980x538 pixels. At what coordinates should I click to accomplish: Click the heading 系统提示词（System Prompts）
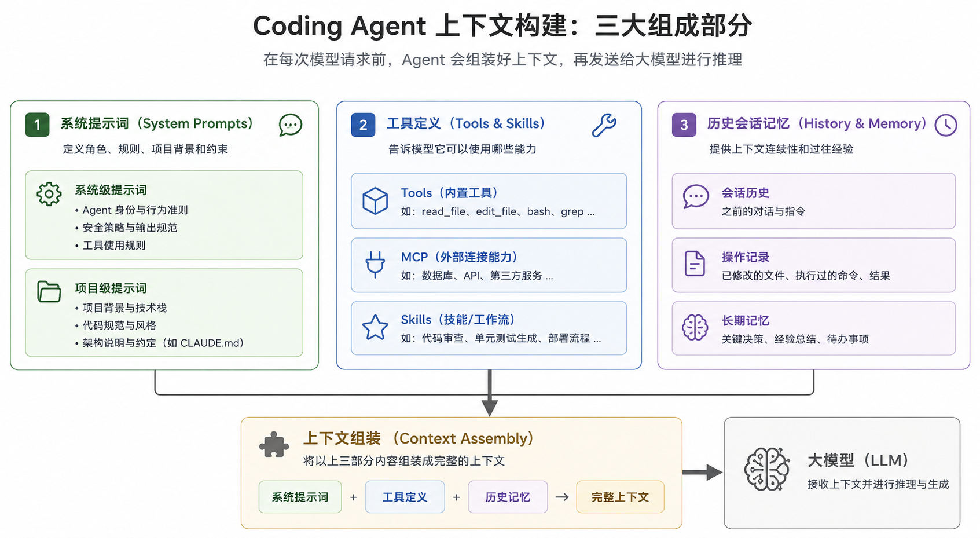click(x=157, y=123)
